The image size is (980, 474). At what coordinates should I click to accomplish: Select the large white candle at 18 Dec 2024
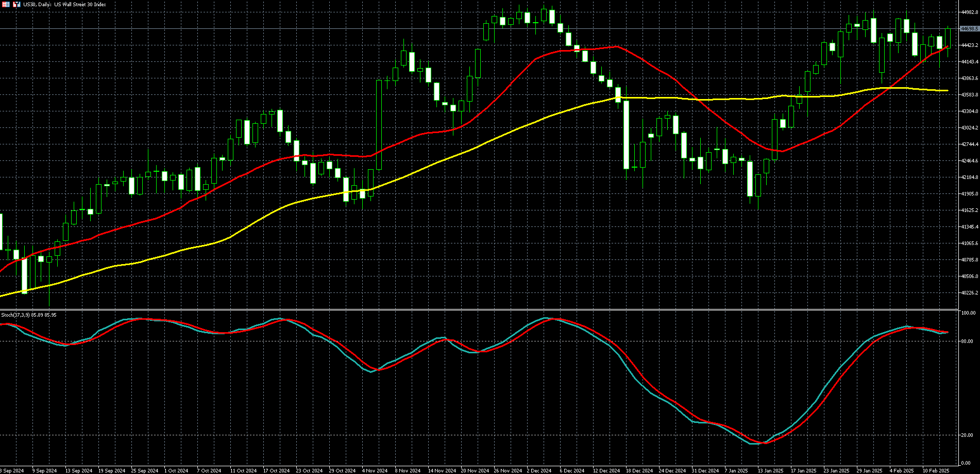tap(627, 134)
